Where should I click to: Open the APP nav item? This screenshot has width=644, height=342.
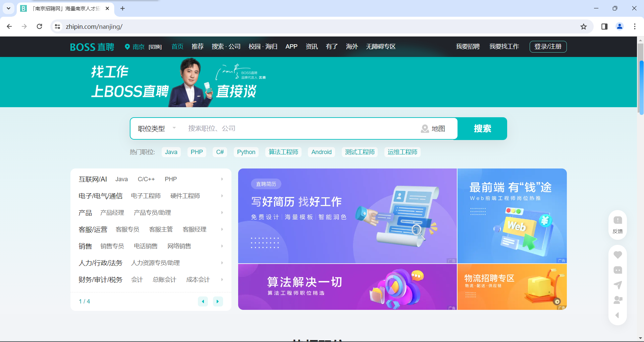click(x=291, y=47)
